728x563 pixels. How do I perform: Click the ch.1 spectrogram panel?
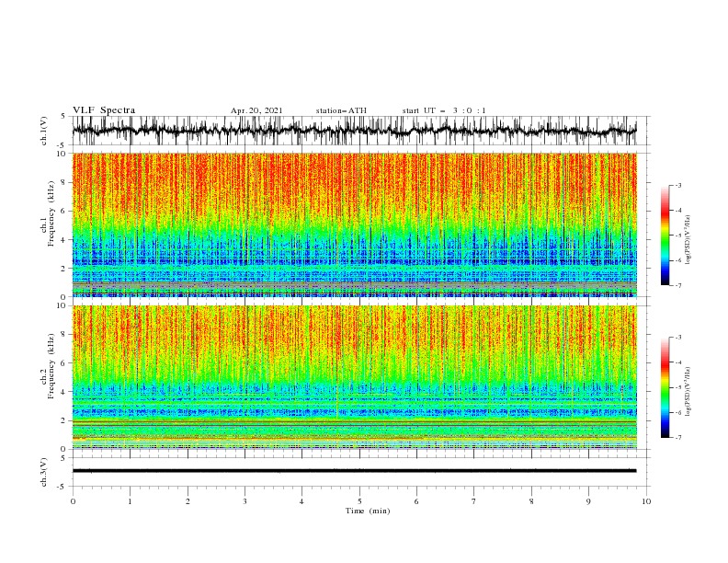point(354,224)
